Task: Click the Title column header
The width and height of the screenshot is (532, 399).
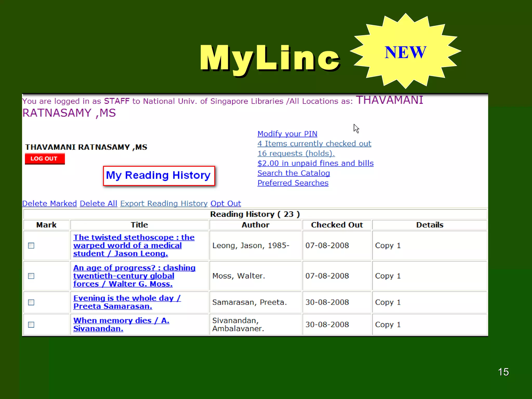Action: (x=139, y=225)
